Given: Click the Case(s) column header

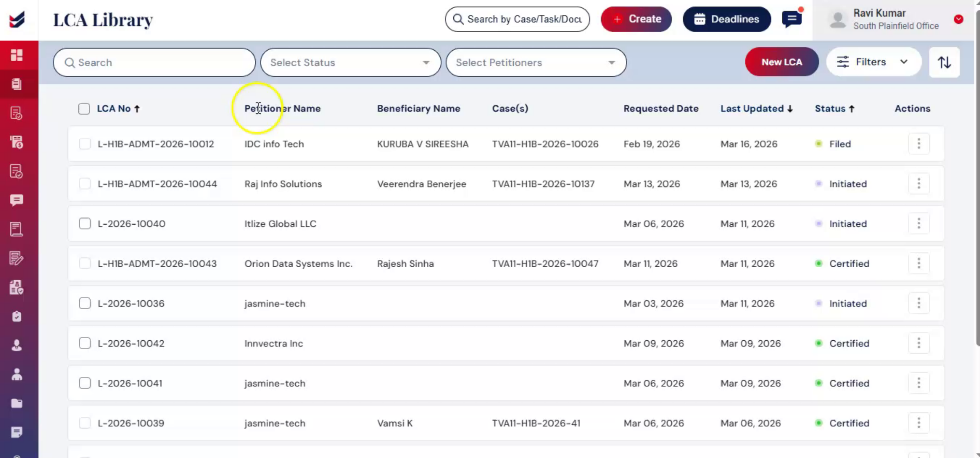Looking at the screenshot, I should coord(510,109).
